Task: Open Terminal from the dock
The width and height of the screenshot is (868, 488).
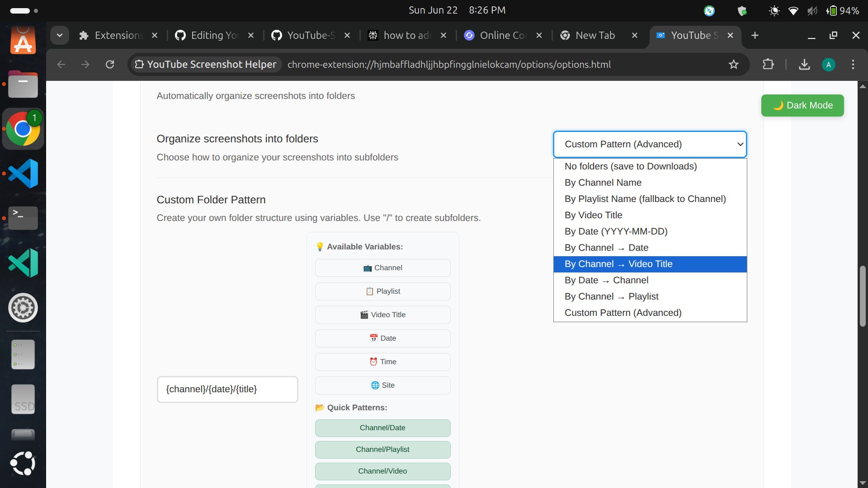Action: 23,218
